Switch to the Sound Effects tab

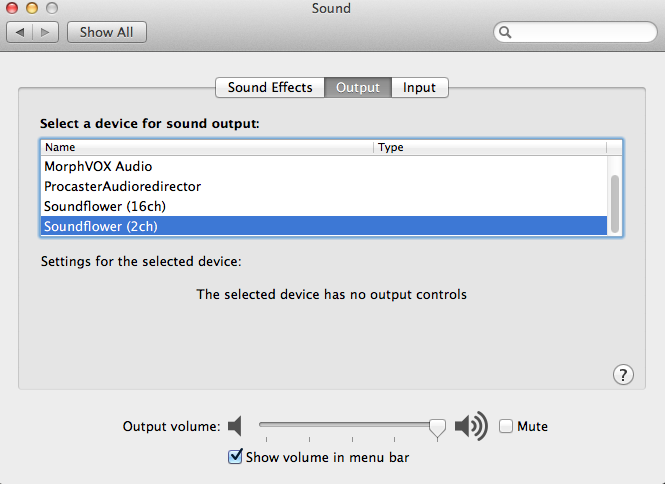click(270, 87)
